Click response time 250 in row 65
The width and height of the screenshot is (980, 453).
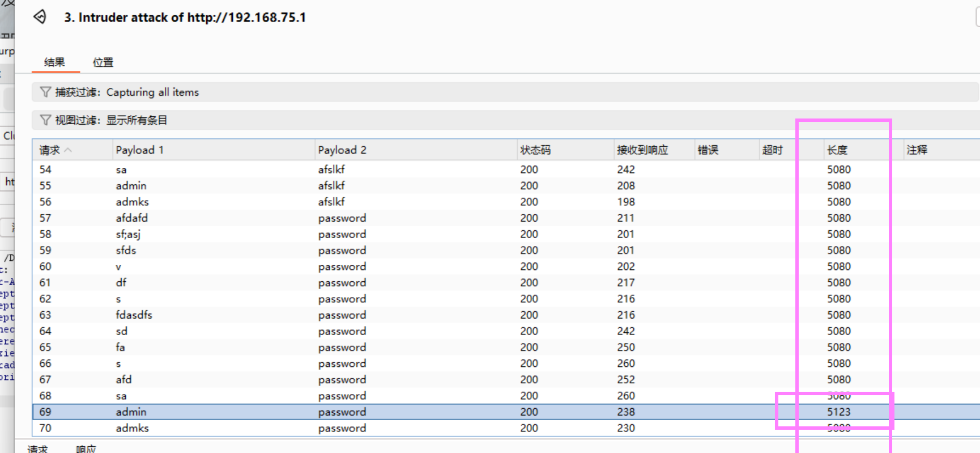pyautogui.click(x=626, y=348)
